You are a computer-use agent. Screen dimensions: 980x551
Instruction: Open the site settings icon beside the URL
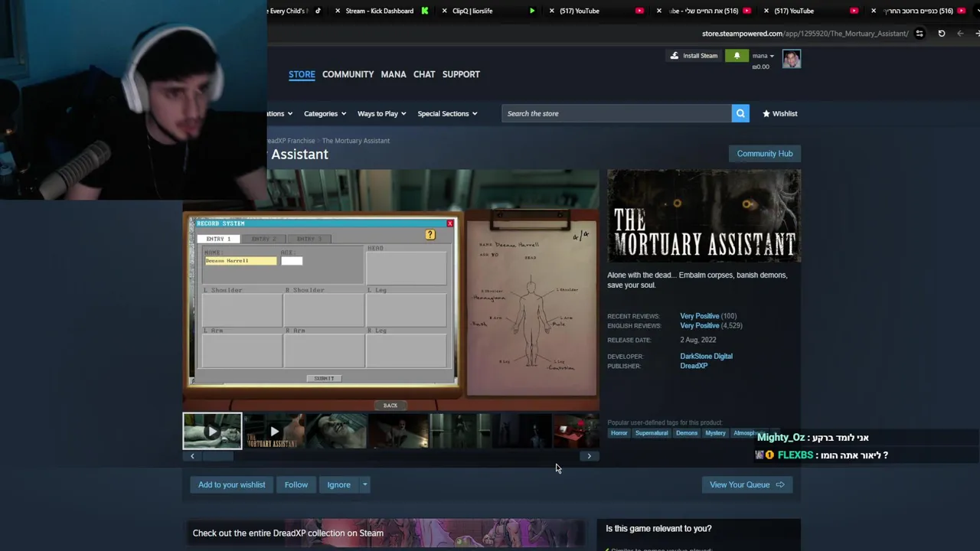(x=920, y=34)
